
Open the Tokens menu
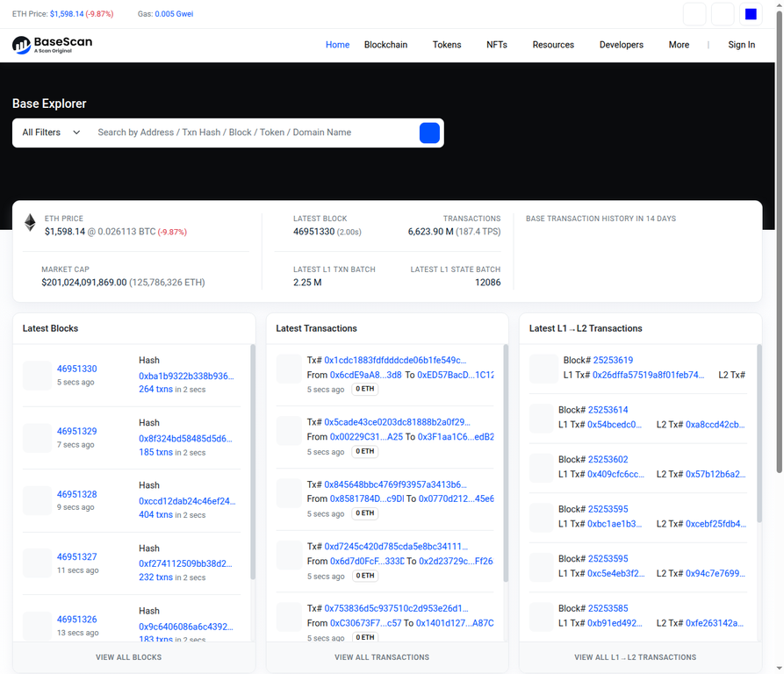click(447, 45)
